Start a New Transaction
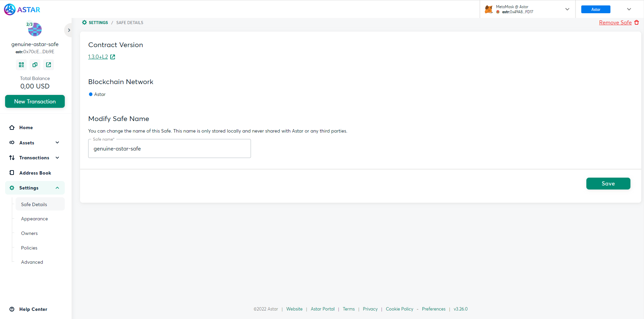644x319 pixels. (x=35, y=101)
